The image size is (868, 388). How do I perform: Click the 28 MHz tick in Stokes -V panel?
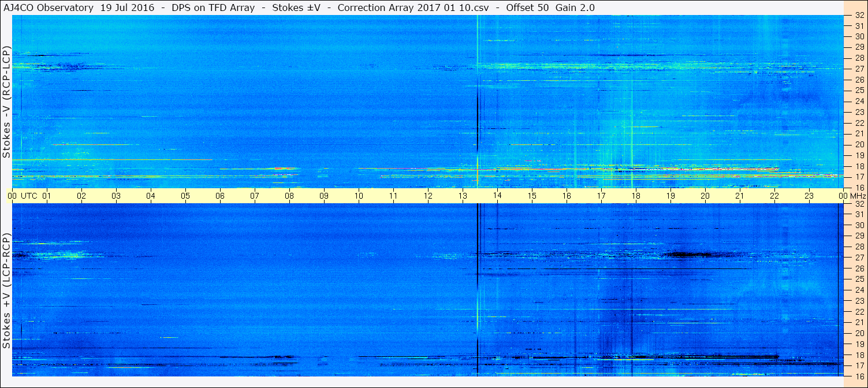click(859, 58)
